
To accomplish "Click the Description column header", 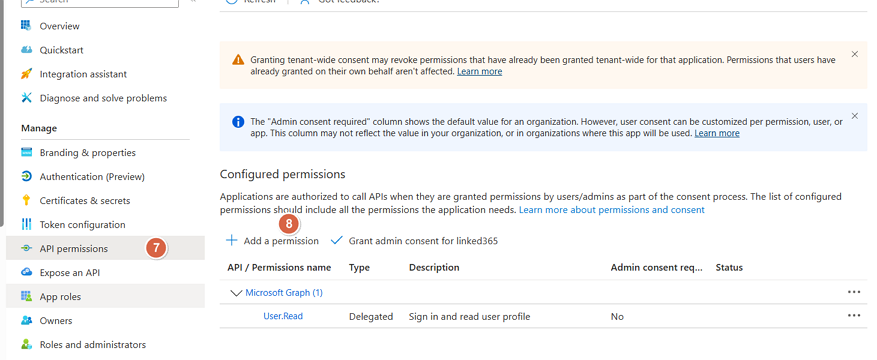I will click(434, 268).
